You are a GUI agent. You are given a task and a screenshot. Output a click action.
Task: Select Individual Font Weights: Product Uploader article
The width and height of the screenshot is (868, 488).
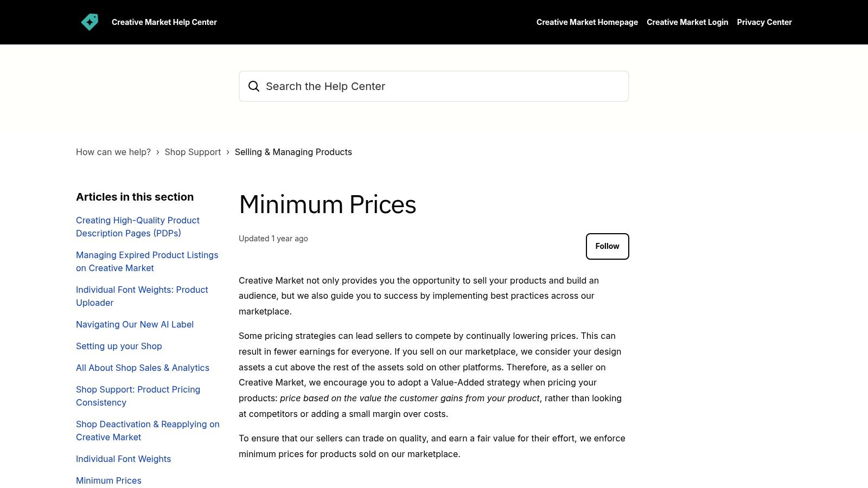[x=142, y=296]
